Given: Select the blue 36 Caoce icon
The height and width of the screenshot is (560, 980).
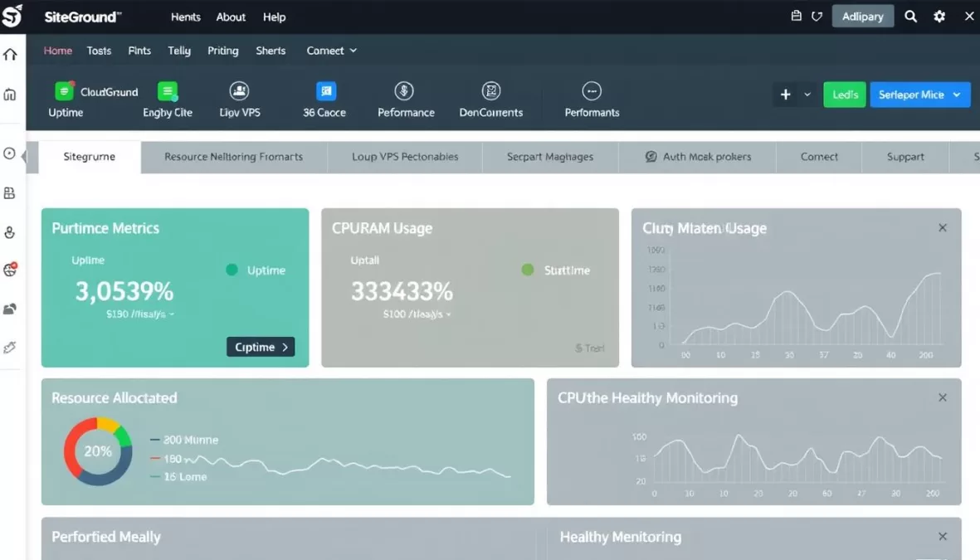Looking at the screenshot, I should click(x=323, y=91).
